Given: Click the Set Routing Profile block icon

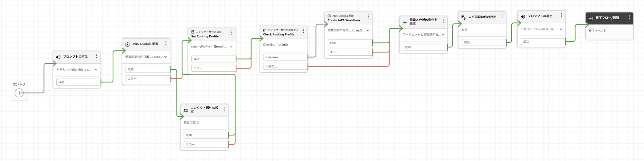Looking at the screenshot, I should 193,32.
